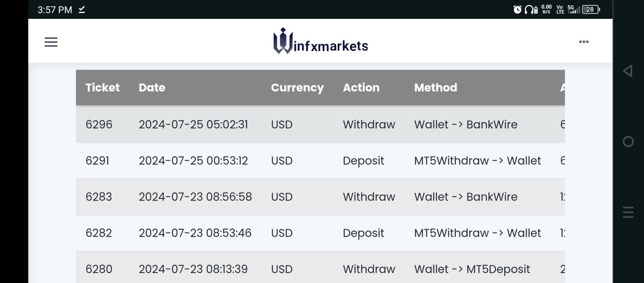Image resolution: width=644 pixels, height=283 pixels.
Task: Click Wallet -> MT5Deposit method cell
Action: point(472,269)
